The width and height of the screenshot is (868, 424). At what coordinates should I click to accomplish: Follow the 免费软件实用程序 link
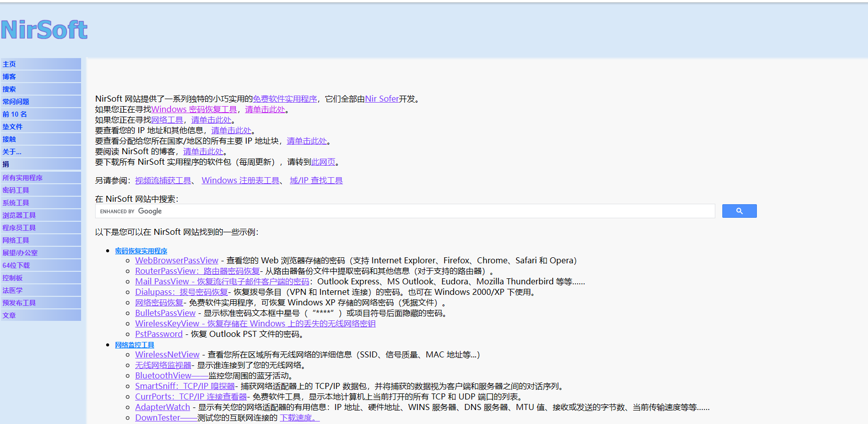tap(285, 99)
